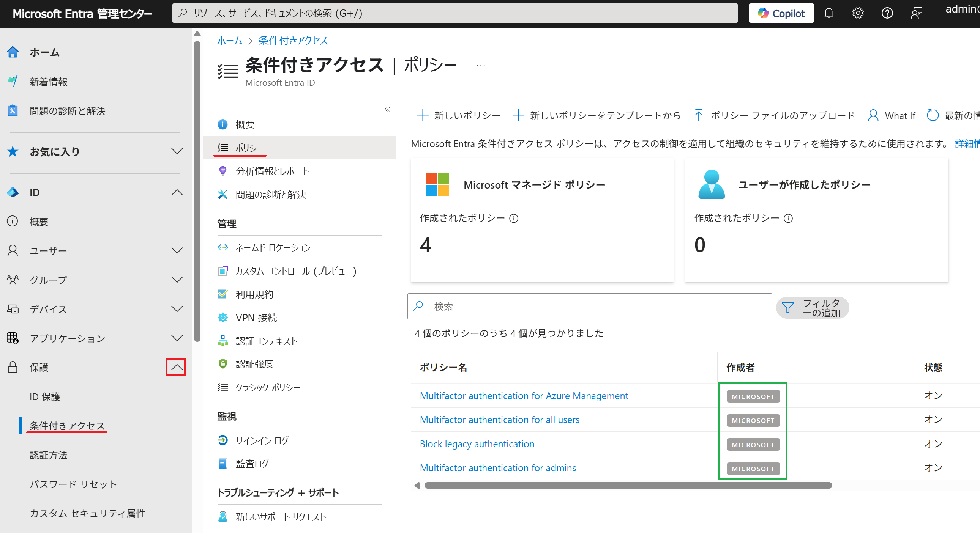This screenshot has width=980, height=533.
Task: Select サインイン ログ in monitoring section
Action: pos(262,440)
